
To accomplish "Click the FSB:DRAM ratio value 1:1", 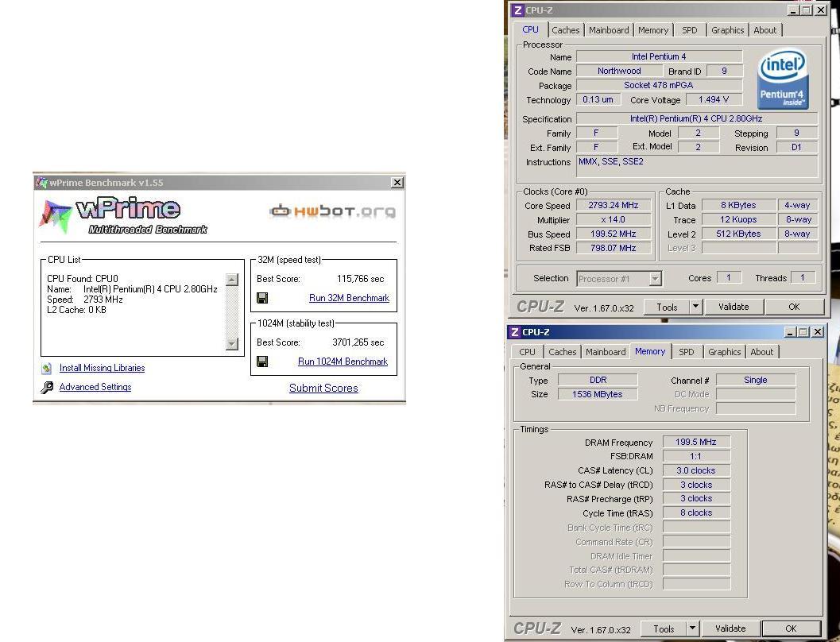I will pyautogui.click(x=696, y=456).
